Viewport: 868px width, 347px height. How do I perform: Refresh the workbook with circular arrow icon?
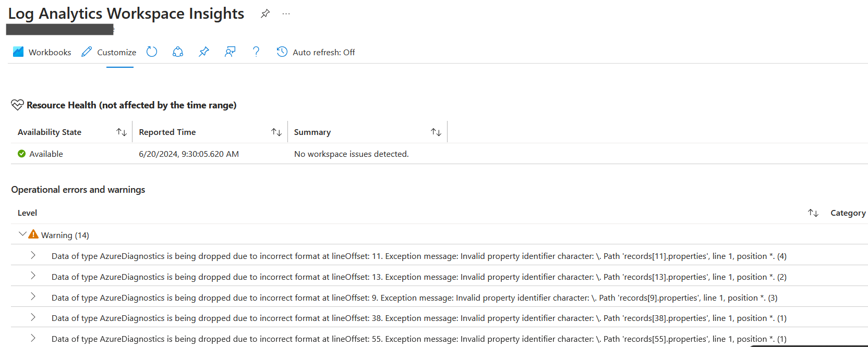pos(152,52)
